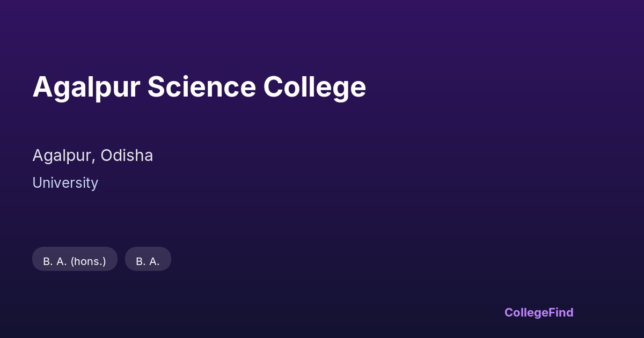Click the capital C in the title's College

click(273, 87)
